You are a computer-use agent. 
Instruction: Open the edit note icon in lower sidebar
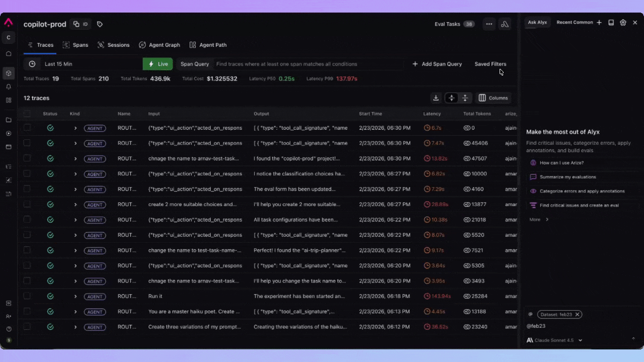click(x=9, y=180)
